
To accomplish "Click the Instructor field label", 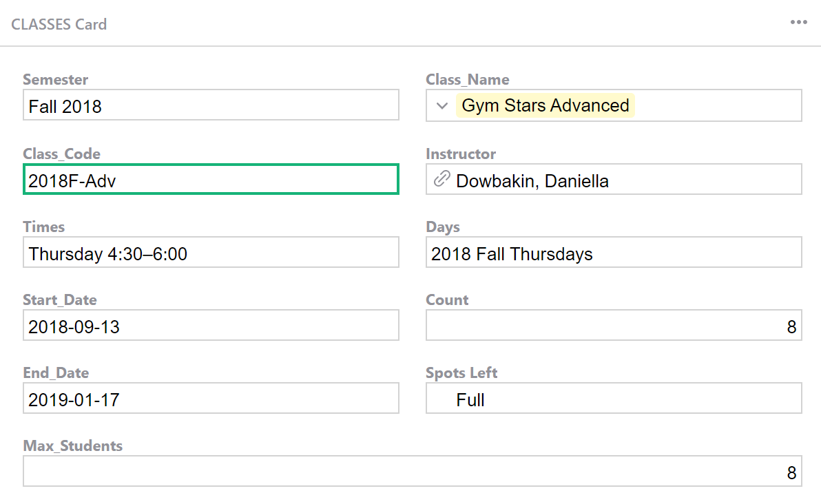I will pyautogui.click(x=461, y=154).
